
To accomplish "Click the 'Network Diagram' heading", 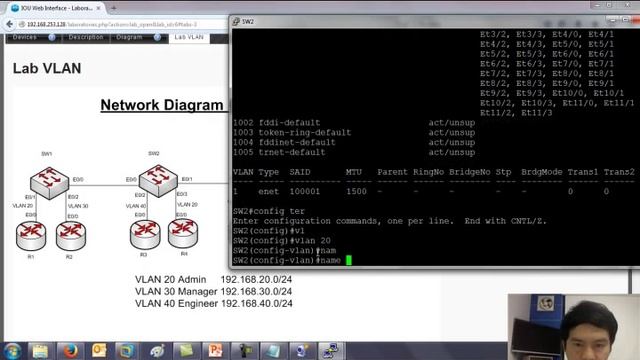I will [162, 105].
